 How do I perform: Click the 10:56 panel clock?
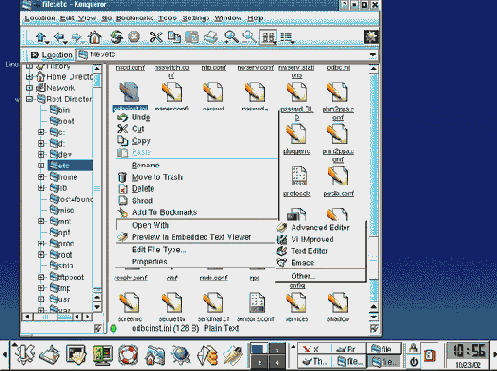tap(468, 351)
